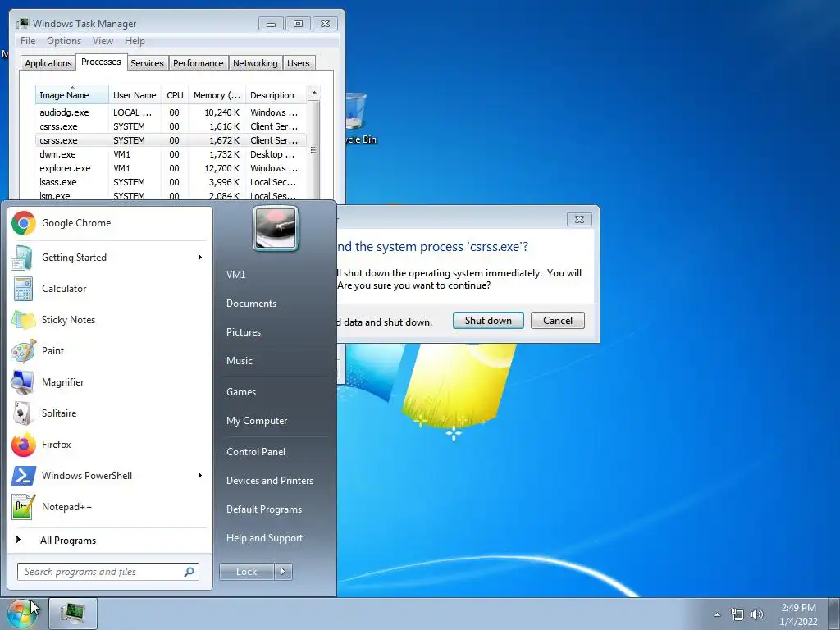Open Task Manager View menu

click(x=103, y=41)
